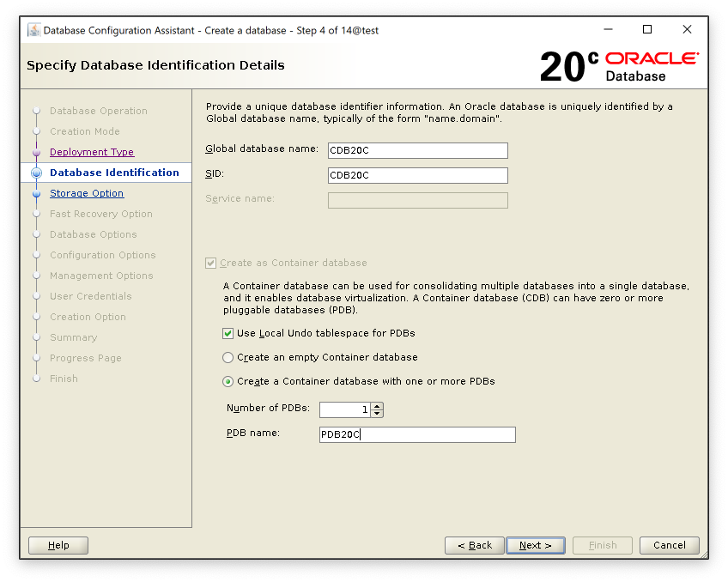The width and height of the screenshot is (728, 582).
Task: Click Database Operation in step list
Action: coord(99,111)
